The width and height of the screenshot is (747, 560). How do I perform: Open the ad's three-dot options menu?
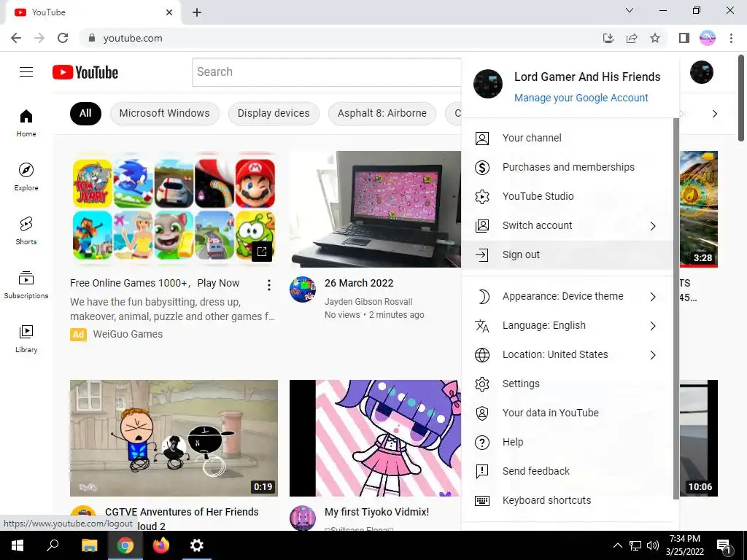269,285
